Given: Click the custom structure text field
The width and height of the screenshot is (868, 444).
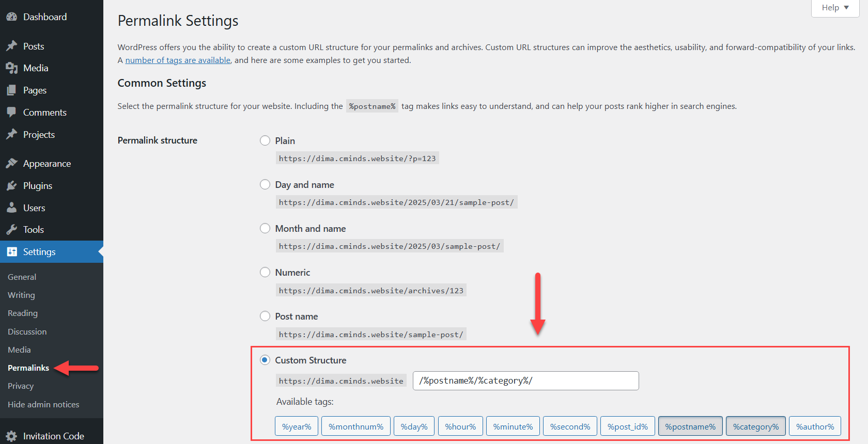Looking at the screenshot, I should pyautogui.click(x=526, y=380).
